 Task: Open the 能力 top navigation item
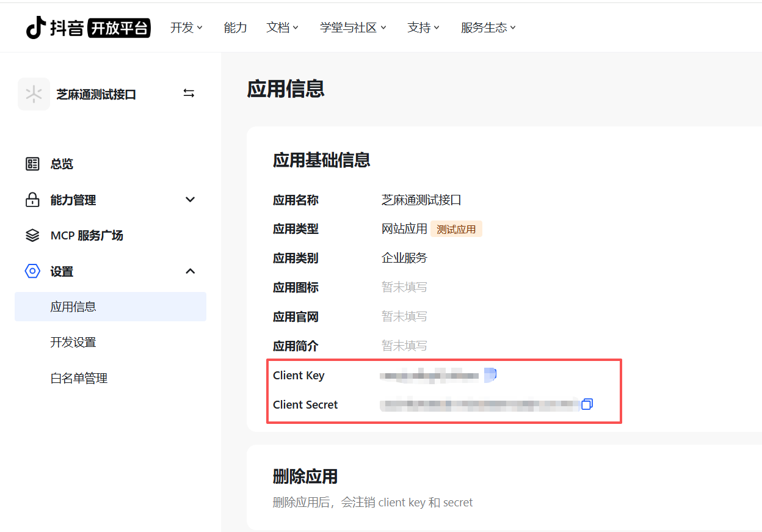235,27
